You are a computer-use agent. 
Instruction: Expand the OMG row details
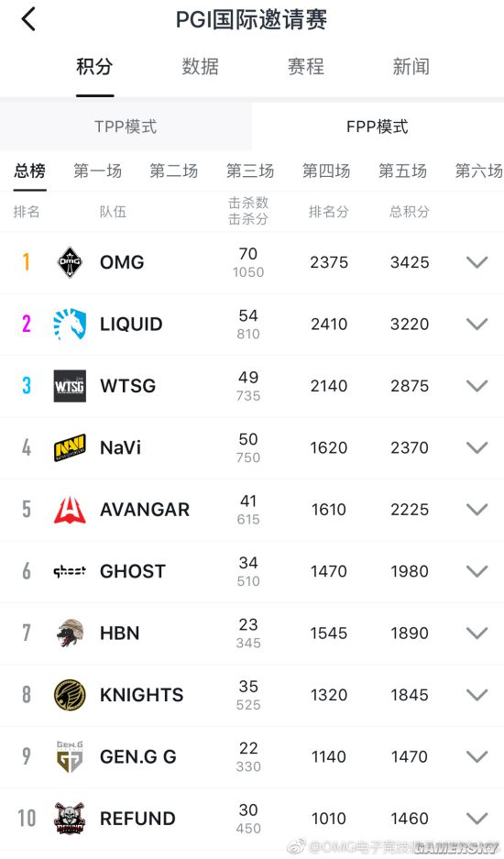pos(477,262)
